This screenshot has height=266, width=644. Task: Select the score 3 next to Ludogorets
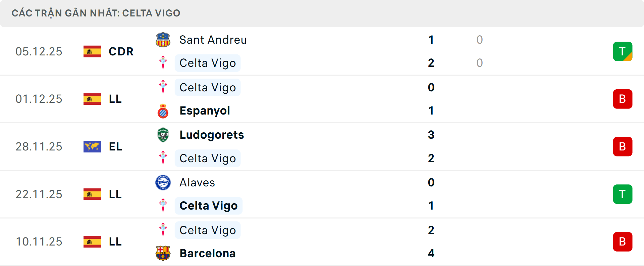coord(431,135)
